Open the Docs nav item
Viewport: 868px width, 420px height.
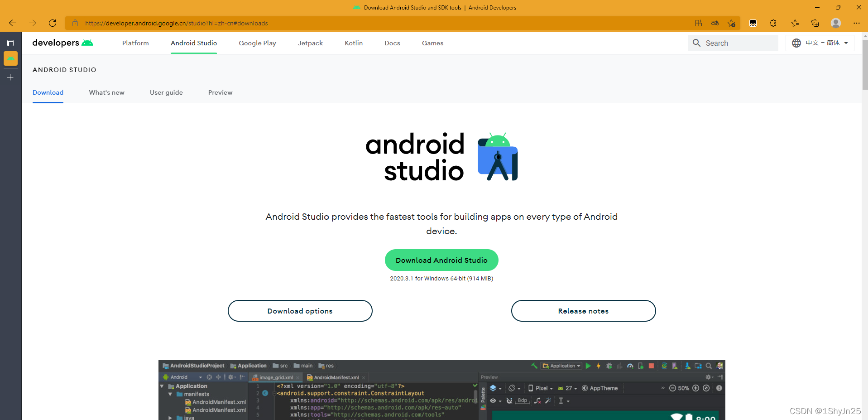click(392, 43)
